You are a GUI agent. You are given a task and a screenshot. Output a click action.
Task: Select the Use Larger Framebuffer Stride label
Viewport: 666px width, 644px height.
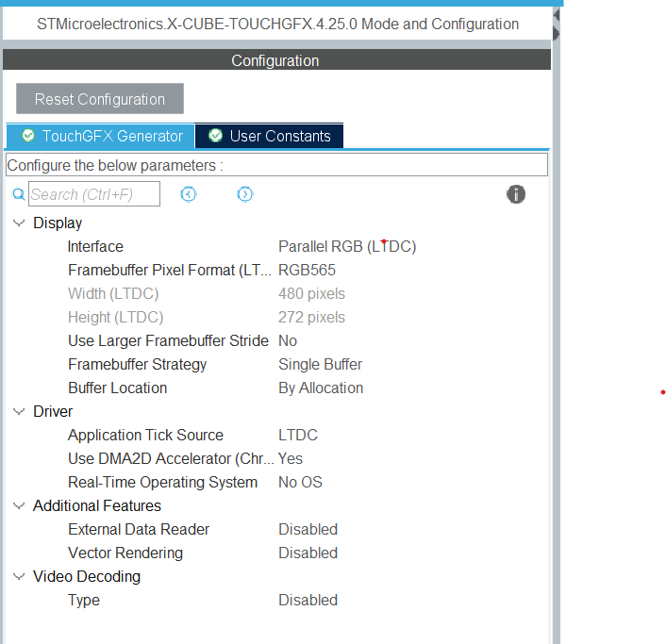coord(168,341)
